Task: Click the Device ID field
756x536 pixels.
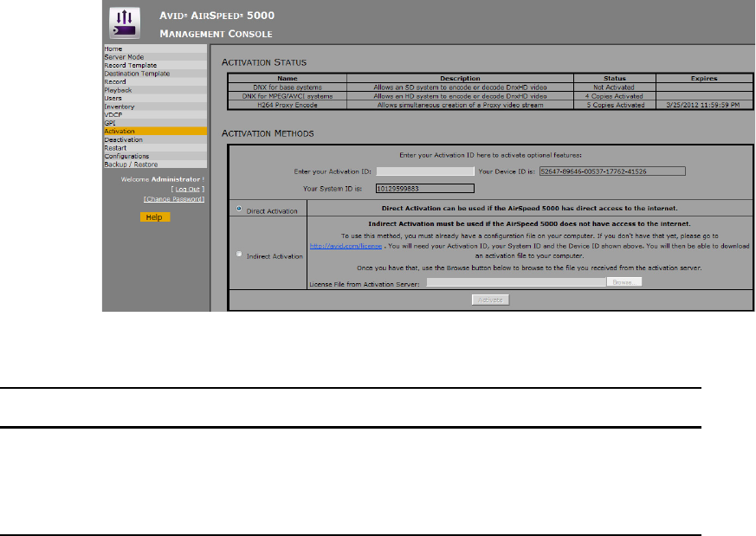Action: (x=612, y=171)
